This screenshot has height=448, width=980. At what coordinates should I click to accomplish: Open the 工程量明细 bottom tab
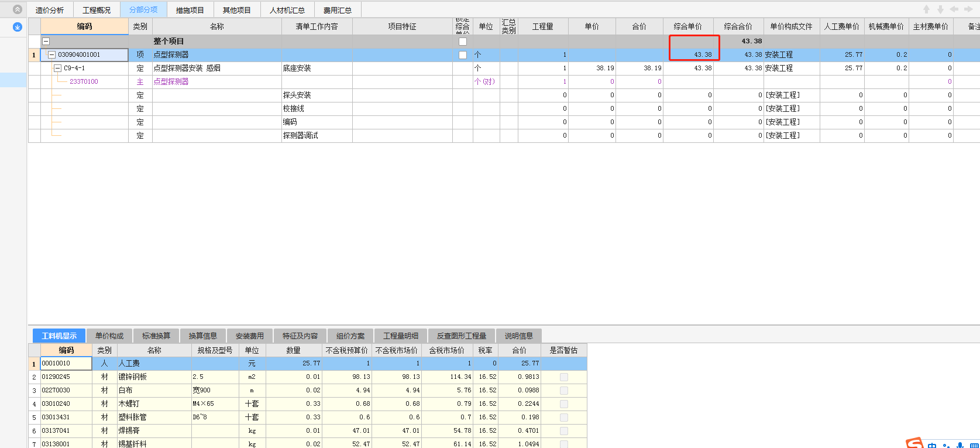coord(401,336)
